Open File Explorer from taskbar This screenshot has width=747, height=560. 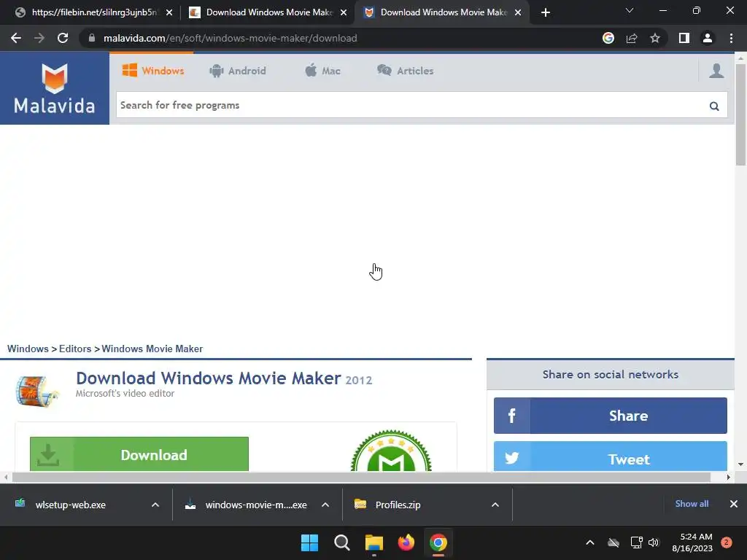[x=374, y=542]
